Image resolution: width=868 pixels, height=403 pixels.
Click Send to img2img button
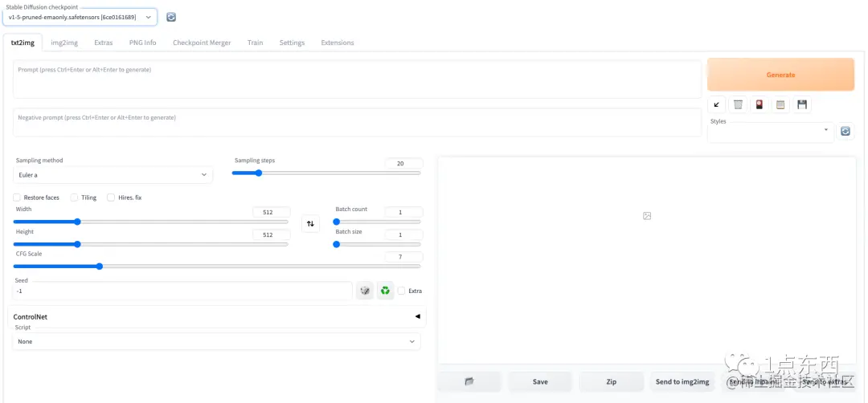click(x=682, y=381)
